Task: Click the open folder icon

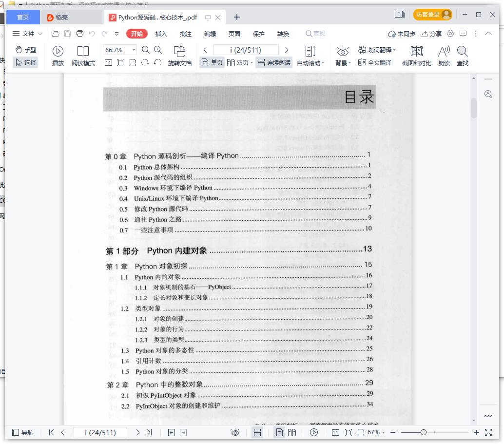Action: tap(56, 34)
